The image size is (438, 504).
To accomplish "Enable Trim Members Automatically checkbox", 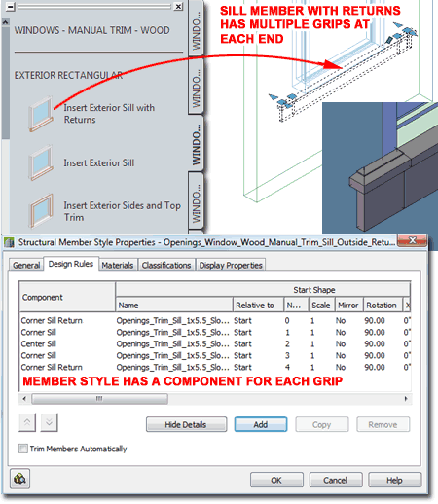I will 23,449.
